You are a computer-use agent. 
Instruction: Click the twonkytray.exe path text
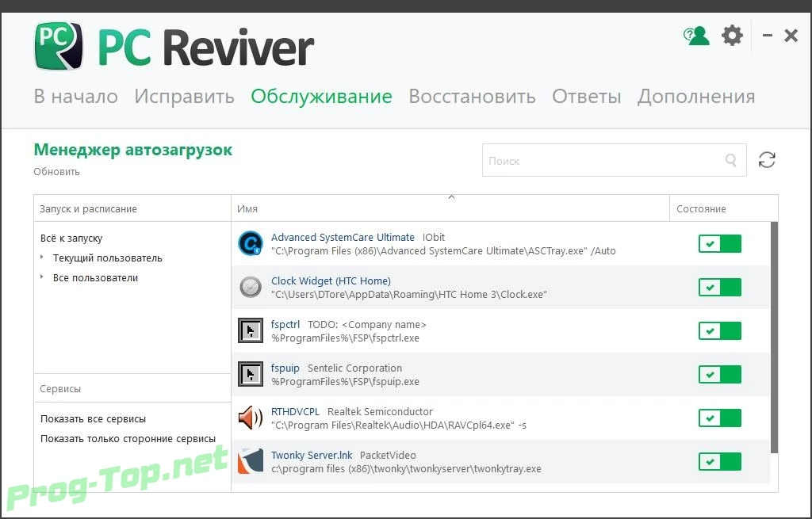click(406, 469)
